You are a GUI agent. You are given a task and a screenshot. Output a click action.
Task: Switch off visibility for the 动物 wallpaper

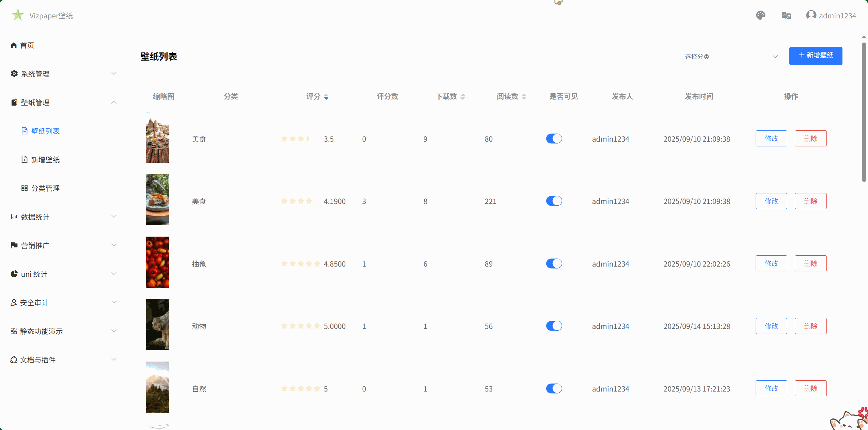click(554, 326)
